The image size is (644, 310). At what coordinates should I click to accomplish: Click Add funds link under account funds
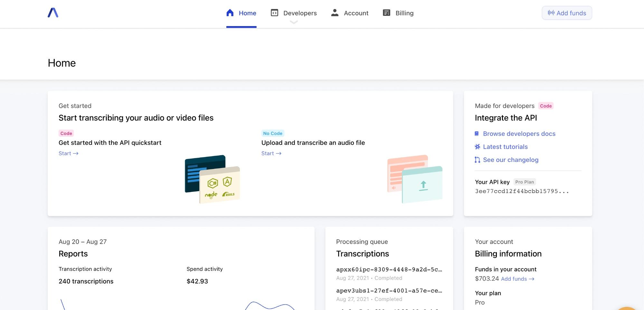[x=517, y=279]
